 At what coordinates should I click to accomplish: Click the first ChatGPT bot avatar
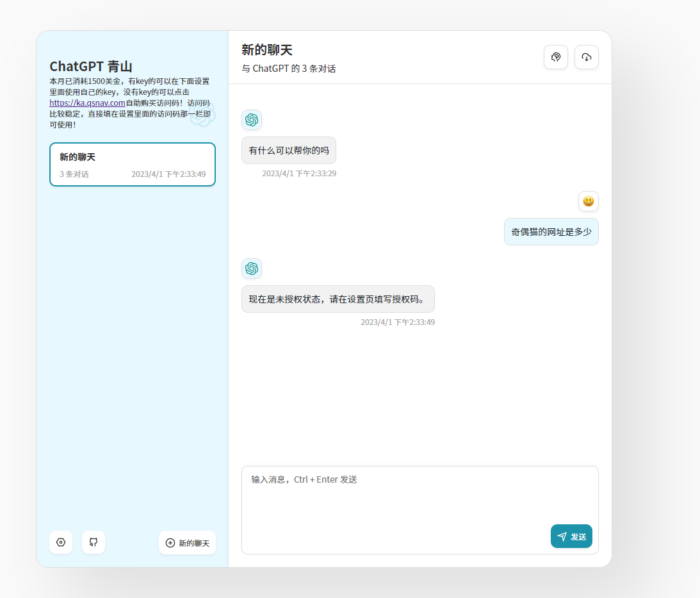click(252, 120)
